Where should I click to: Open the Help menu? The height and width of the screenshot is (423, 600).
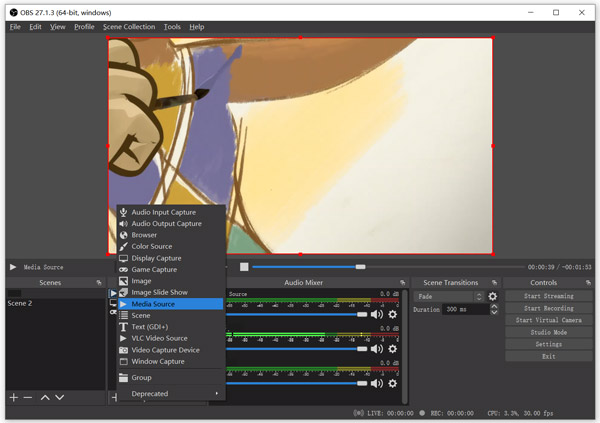[197, 27]
